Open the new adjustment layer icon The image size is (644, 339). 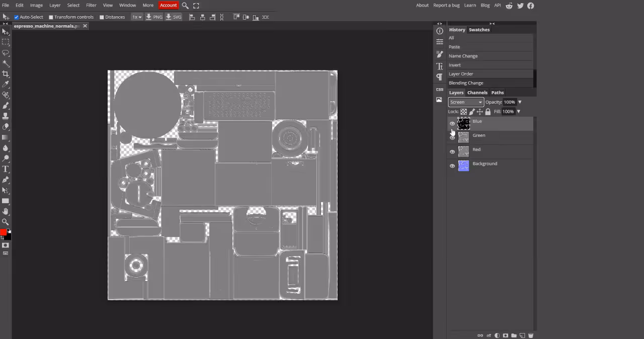(497, 335)
